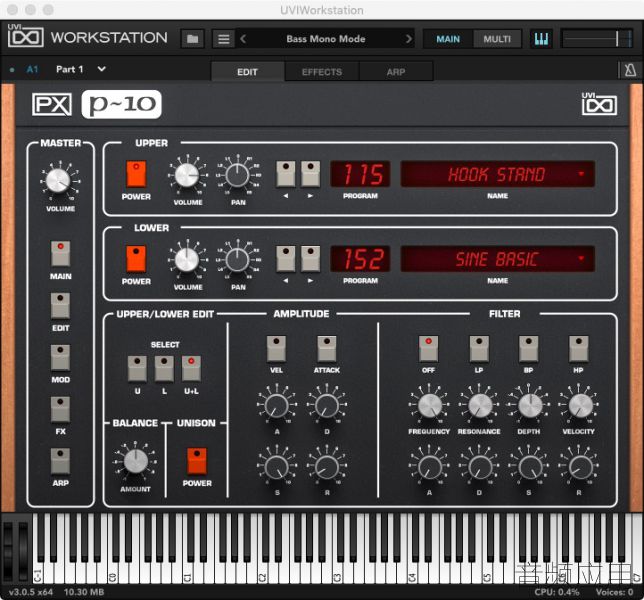Click Lower program number display 152
This screenshot has width=644, height=600.
pos(360,259)
